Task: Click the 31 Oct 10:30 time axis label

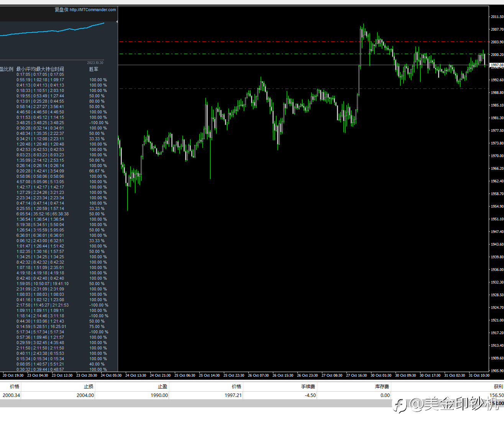Action: 479,375
